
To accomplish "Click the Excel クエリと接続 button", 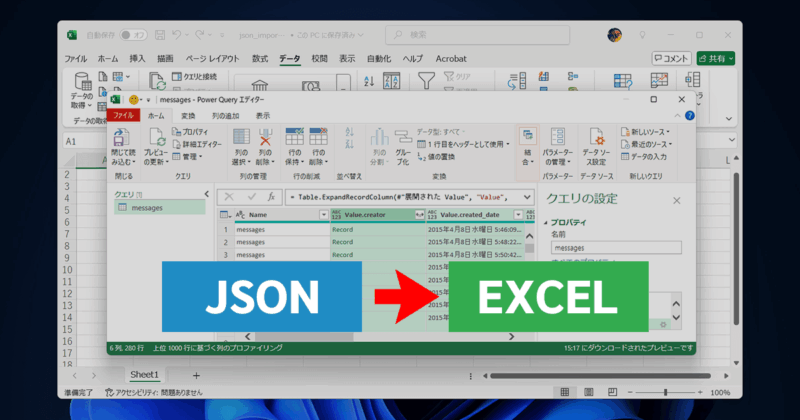I will [194, 77].
